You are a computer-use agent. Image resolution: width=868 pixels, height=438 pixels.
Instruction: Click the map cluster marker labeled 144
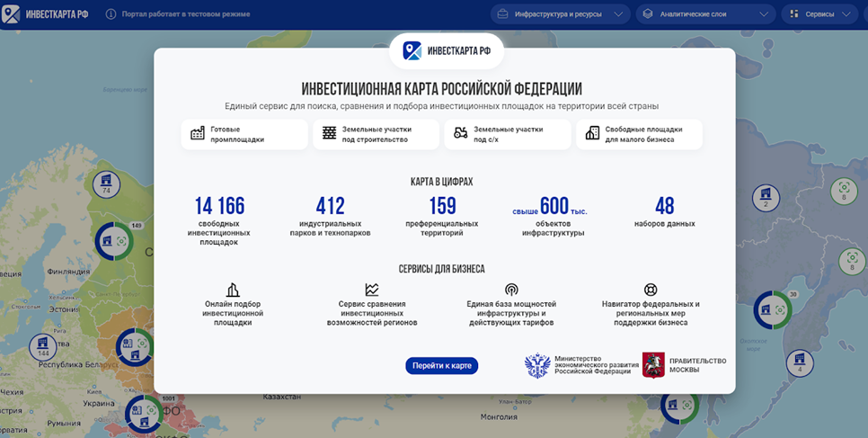tap(42, 346)
